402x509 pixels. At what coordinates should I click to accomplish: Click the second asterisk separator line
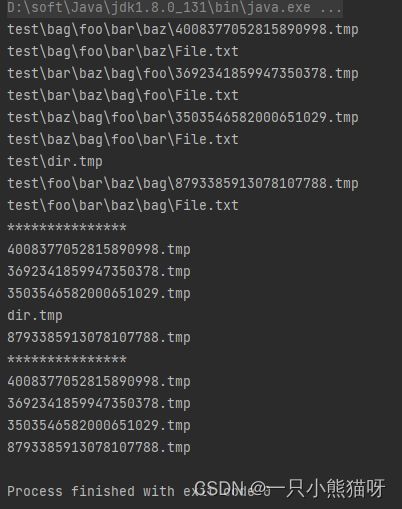click(x=67, y=359)
